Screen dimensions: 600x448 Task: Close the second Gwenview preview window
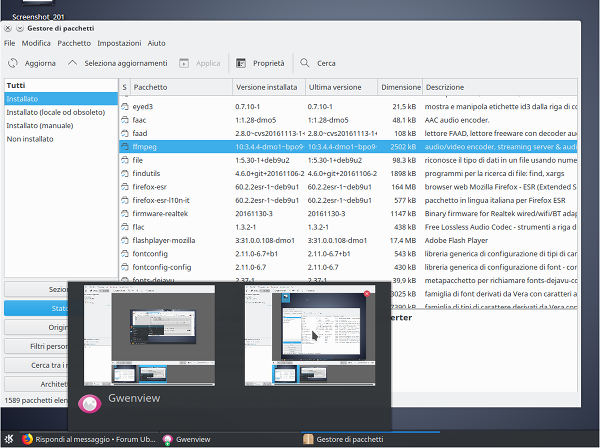[367, 293]
